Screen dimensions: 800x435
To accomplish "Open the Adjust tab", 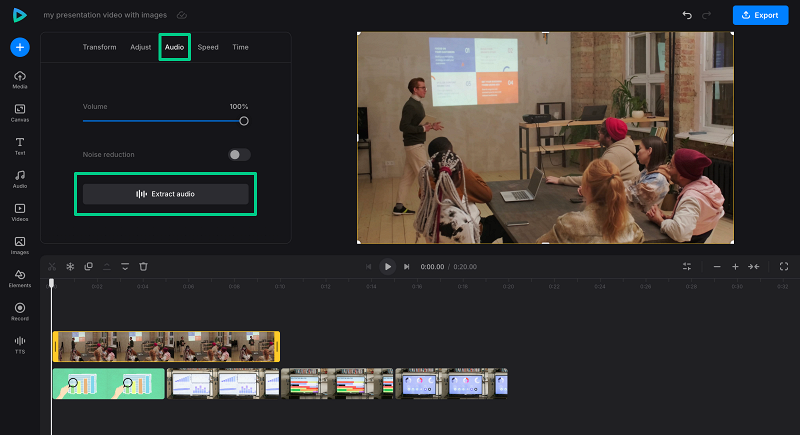I will [141, 47].
